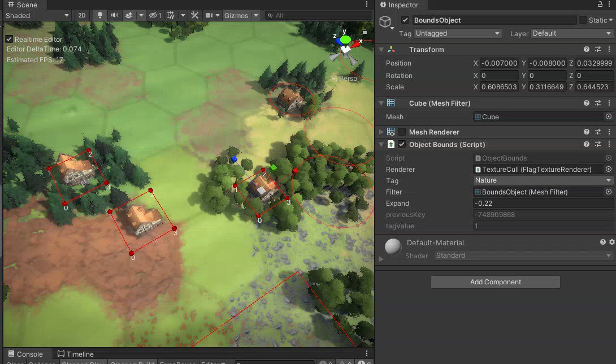Open Default-Material settings gear icon
Screen dimensions: 616x364
[612, 242]
